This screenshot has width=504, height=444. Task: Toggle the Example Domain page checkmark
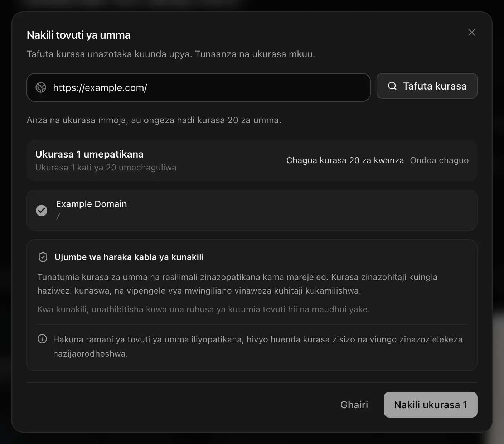(42, 210)
